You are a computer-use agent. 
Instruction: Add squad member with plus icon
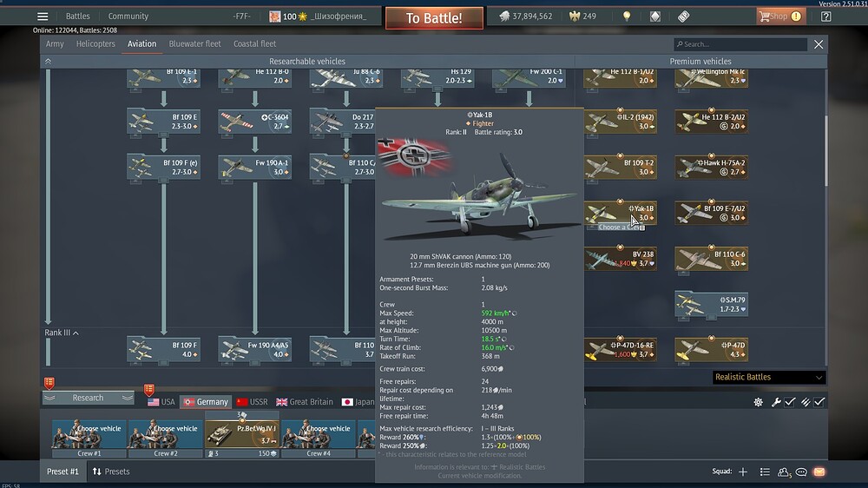[x=743, y=472]
